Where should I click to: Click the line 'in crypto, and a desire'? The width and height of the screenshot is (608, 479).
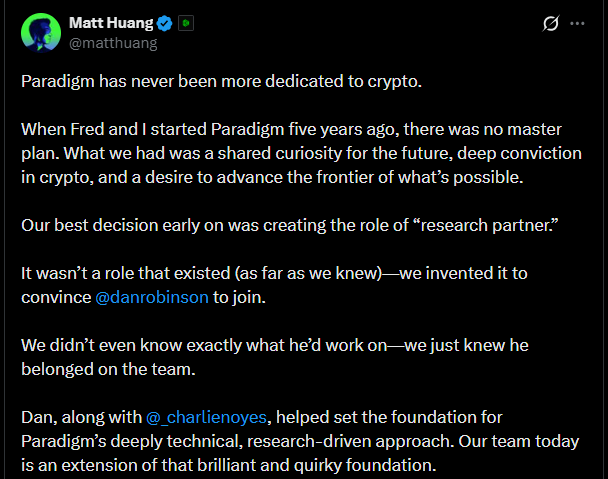(272, 178)
